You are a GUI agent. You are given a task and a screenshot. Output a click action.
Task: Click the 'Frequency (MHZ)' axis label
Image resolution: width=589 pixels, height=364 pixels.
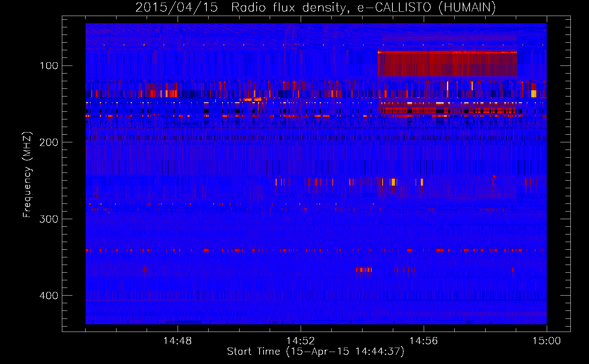(27, 174)
